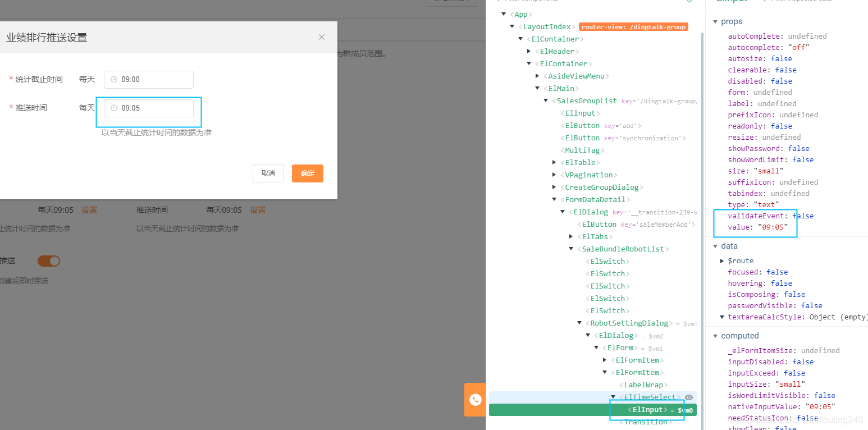Click 设置 link next to 推送时间 每天09:05
Screen dimensions: 868x430
(x=258, y=210)
